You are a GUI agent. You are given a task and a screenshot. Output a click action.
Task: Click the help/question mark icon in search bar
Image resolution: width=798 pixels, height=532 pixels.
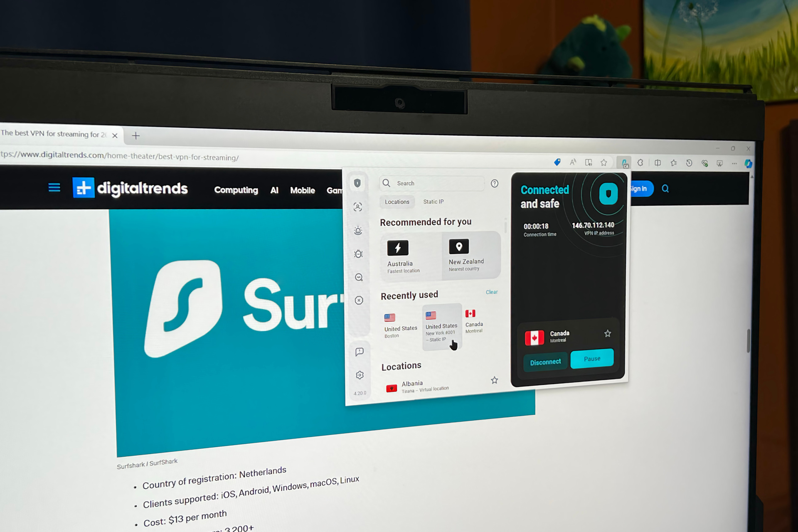[495, 183]
